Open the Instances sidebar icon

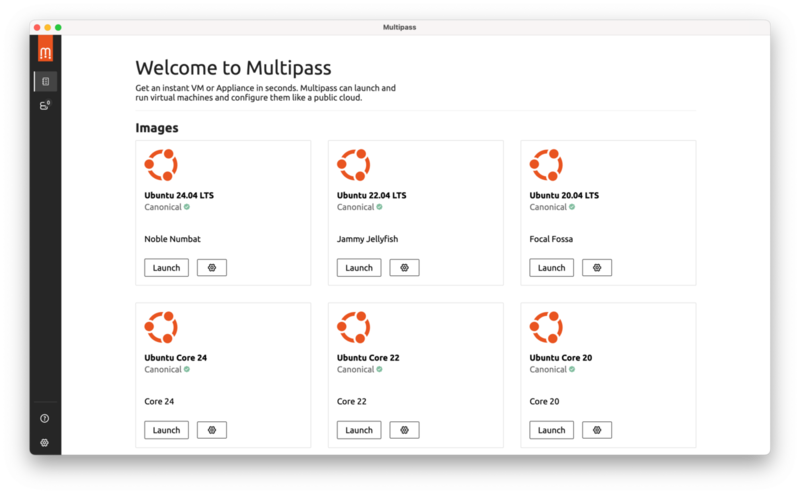45,105
